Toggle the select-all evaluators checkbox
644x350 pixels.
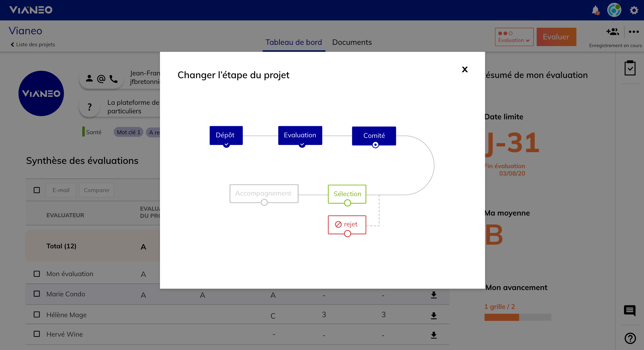click(37, 190)
